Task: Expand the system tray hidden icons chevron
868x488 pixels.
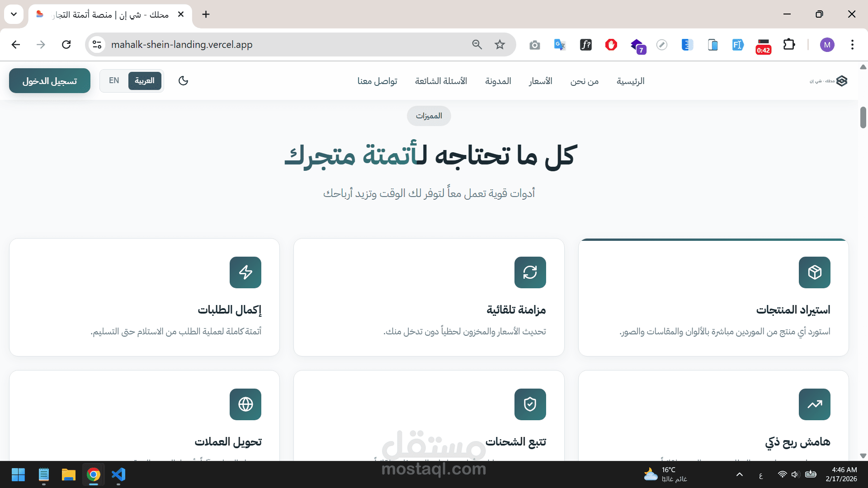Action: 740,474
